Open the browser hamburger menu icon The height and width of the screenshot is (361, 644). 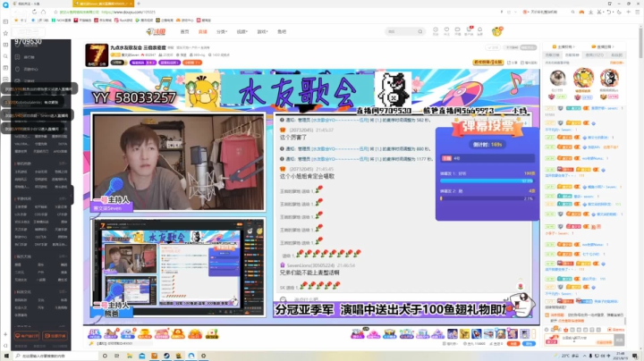[x=638, y=12]
